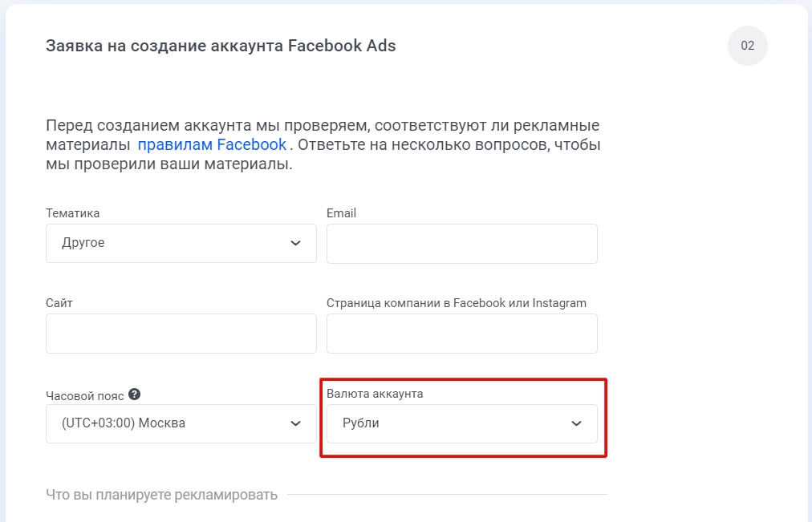The image size is (812, 522).
Task: Click the Сайт field label
Action: [59, 303]
